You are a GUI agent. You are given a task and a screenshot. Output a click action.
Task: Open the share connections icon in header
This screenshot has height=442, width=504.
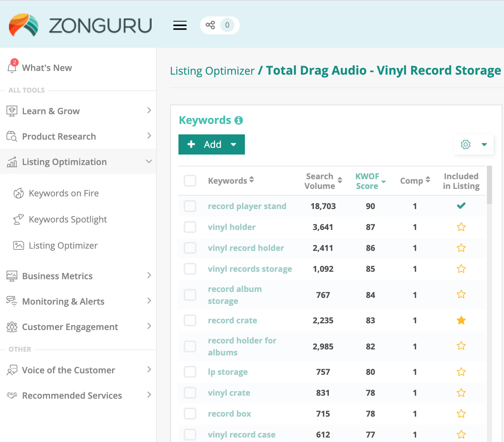(x=210, y=25)
